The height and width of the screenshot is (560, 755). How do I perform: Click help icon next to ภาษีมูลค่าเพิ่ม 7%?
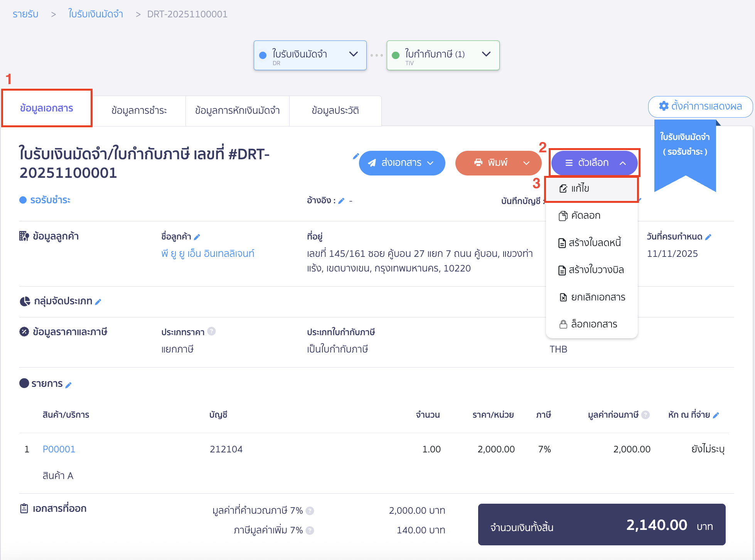point(310,531)
